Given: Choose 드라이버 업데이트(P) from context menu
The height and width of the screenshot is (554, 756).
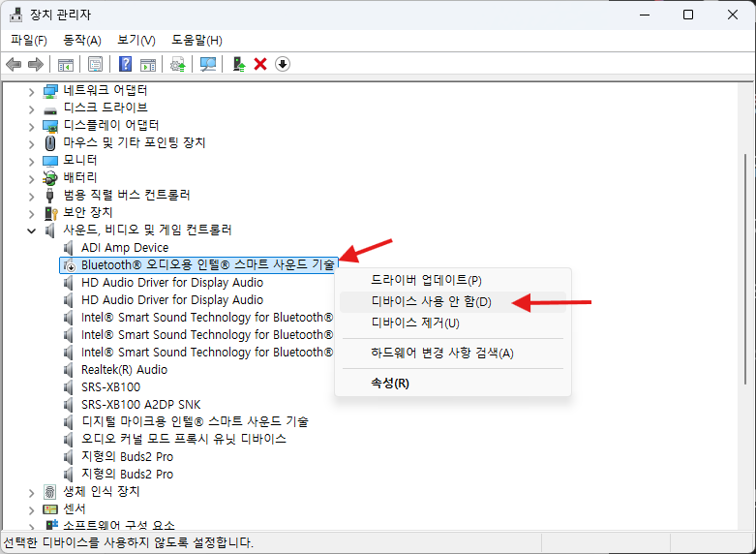Looking at the screenshot, I should [453, 280].
